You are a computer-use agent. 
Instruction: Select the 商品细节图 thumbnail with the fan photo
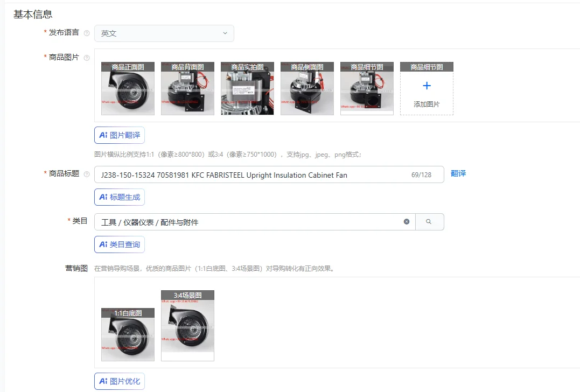[367, 88]
